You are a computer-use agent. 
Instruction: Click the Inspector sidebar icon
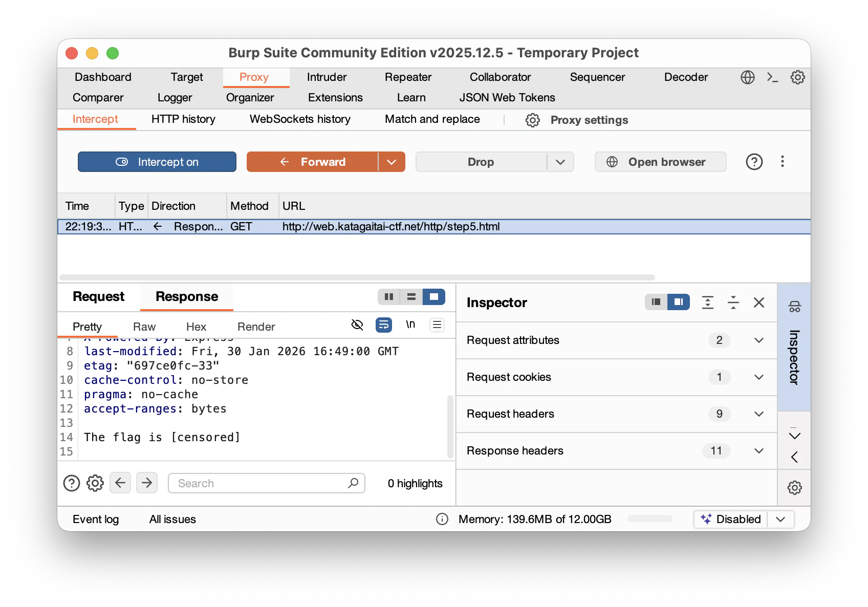tap(794, 307)
